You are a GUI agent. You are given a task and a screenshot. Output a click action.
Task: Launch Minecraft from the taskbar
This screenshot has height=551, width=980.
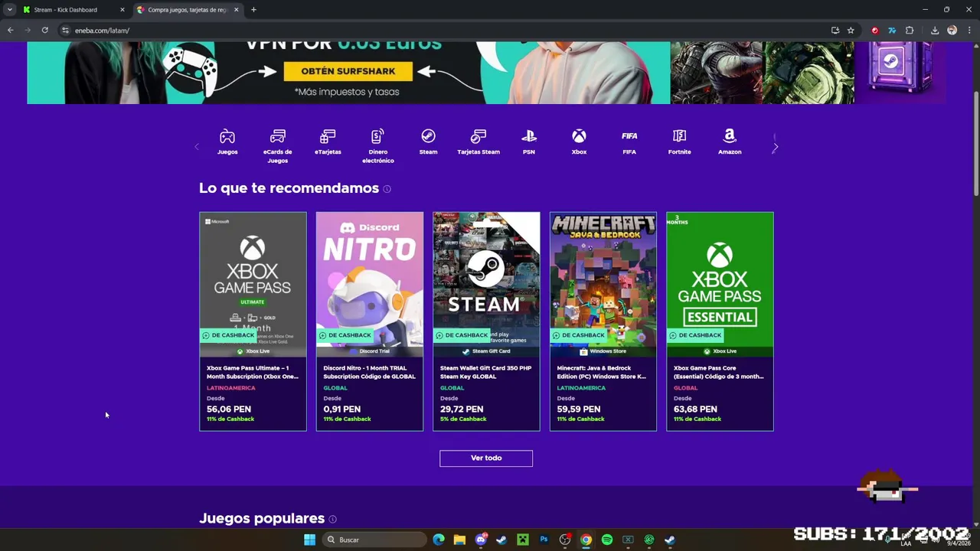point(523,540)
